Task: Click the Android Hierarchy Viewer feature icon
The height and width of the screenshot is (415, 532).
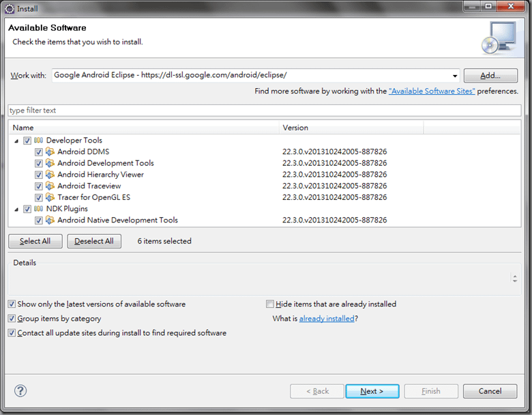Action: point(50,175)
